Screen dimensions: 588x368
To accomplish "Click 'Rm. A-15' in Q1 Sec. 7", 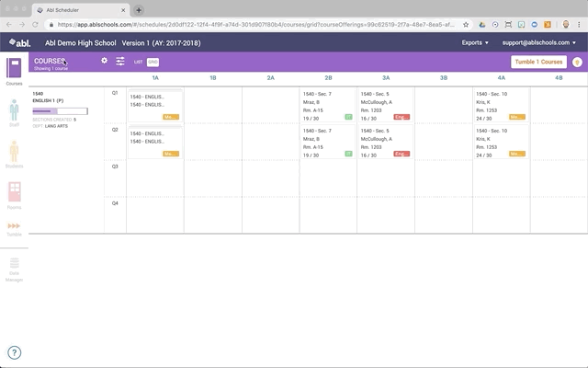I will pyautogui.click(x=312, y=110).
